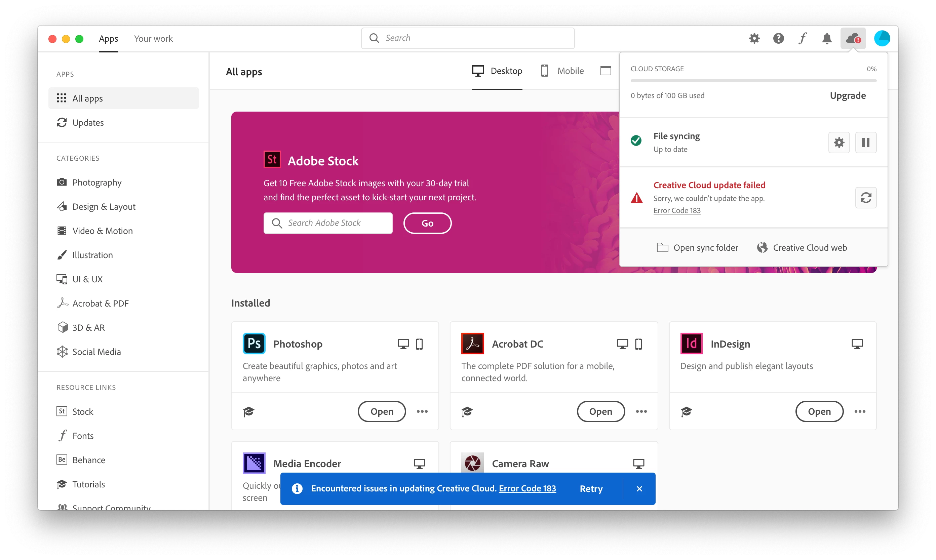Pause file syncing

coord(865,143)
